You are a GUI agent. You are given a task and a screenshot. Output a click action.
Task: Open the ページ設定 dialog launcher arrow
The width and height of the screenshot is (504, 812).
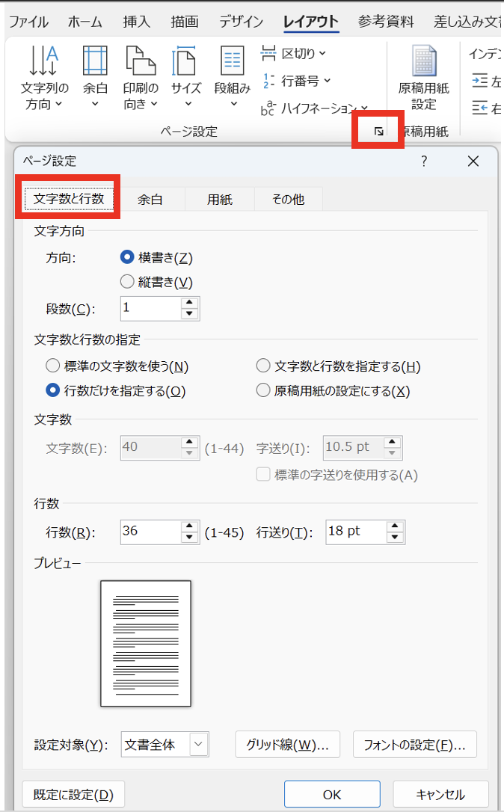[378, 132]
